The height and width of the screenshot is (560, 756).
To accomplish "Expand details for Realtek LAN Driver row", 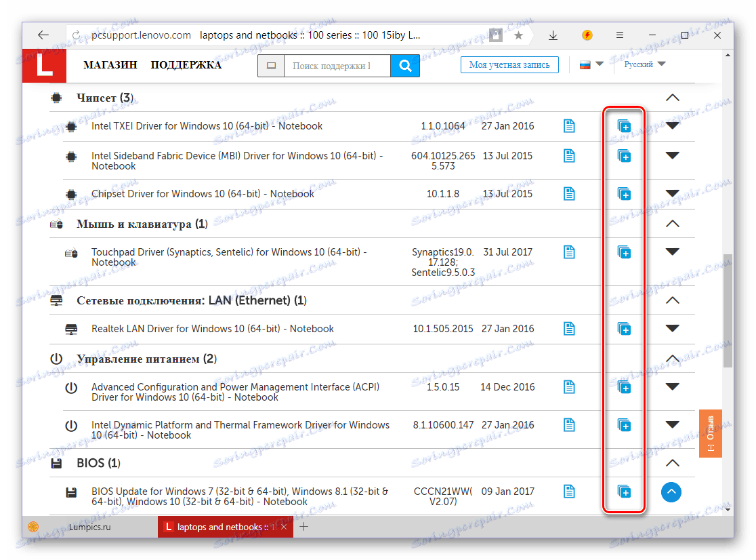I will [672, 328].
